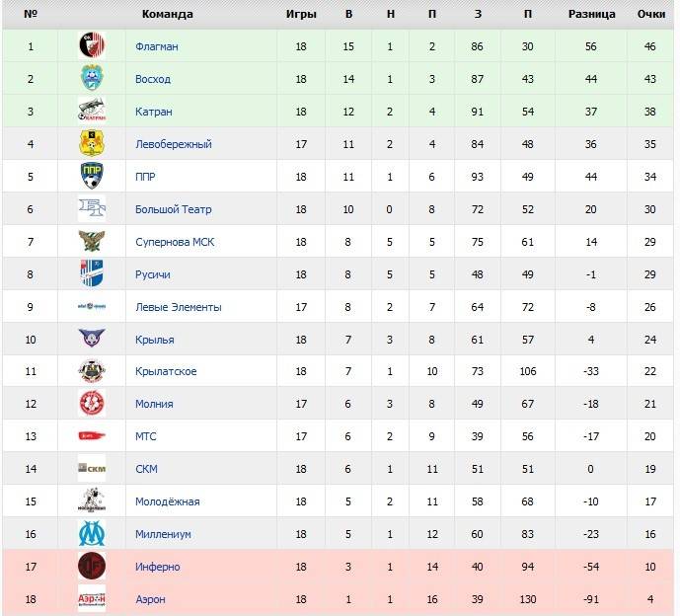Click the Восход team crest icon
Screen dimensions: 680x616
[x=92, y=79]
